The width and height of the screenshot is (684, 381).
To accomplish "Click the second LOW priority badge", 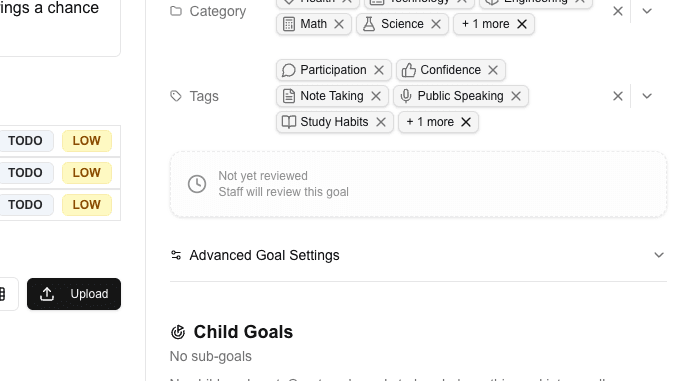I will pos(87,173).
